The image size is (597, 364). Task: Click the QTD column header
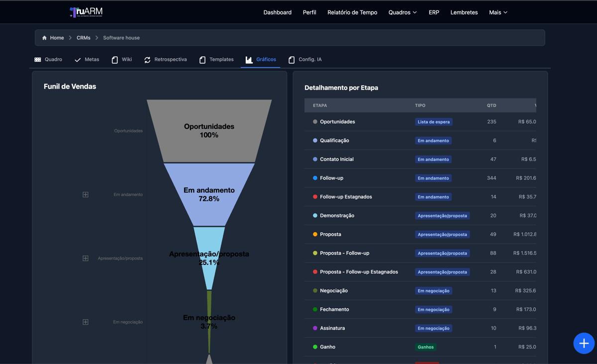point(492,105)
